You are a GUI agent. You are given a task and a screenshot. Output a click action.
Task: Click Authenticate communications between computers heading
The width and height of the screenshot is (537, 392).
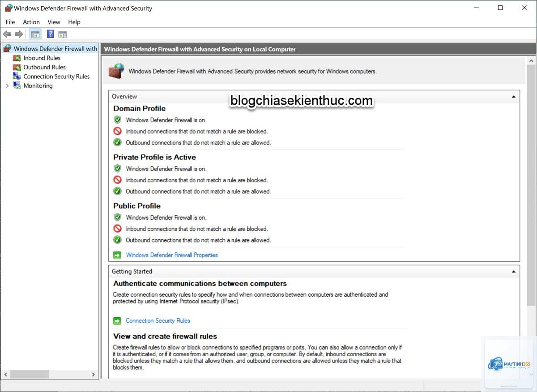click(200, 283)
